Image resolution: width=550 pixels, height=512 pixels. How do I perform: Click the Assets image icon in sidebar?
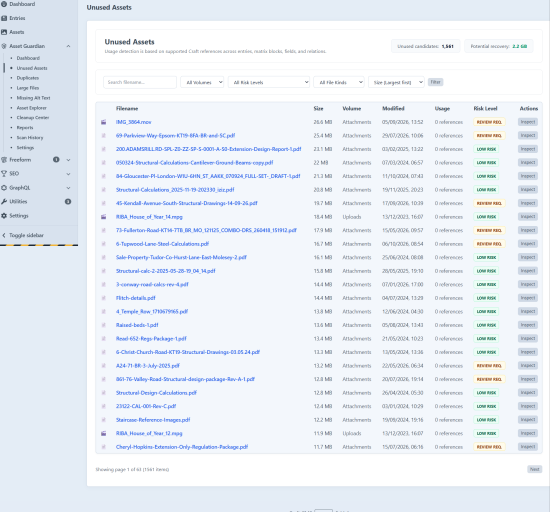(4, 32)
